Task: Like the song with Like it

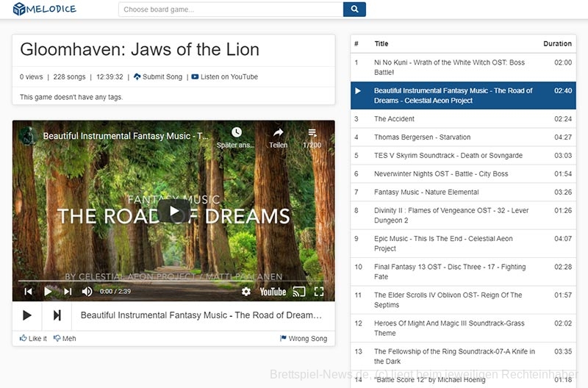Action: [x=33, y=339]
